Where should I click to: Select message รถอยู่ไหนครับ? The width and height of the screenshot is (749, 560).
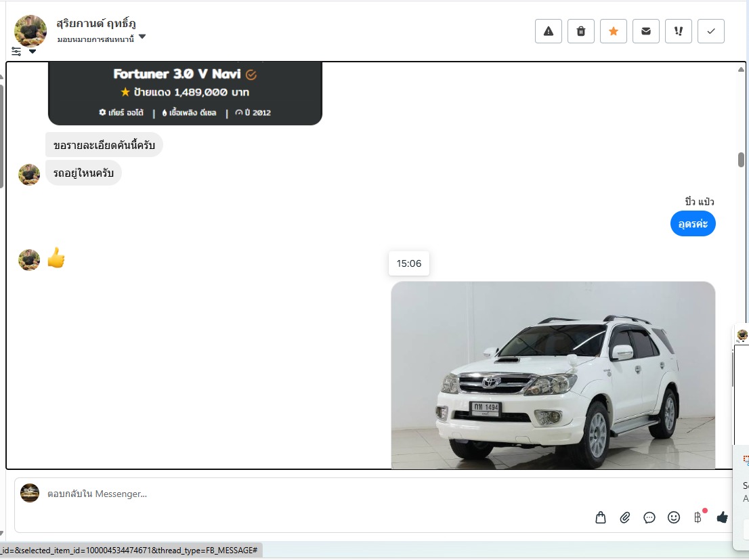[x=83, y=173]
